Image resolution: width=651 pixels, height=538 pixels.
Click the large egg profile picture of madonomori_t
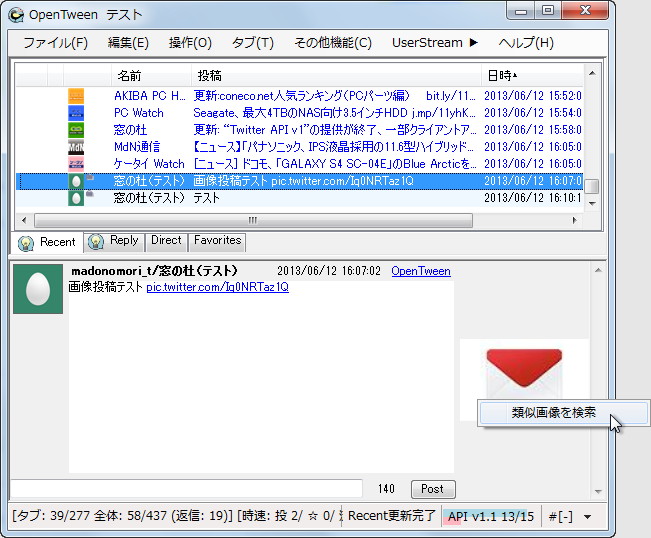(x=38, y=289)
